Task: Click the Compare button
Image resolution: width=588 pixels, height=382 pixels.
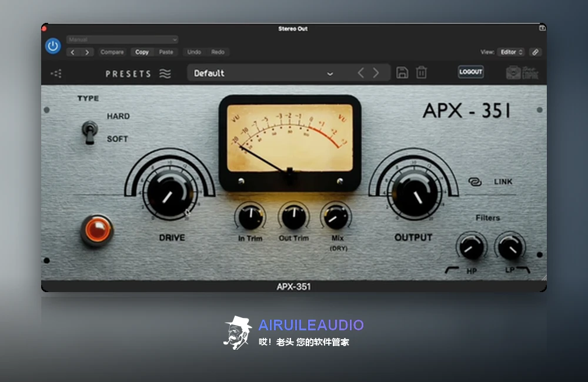Action: 112,52
